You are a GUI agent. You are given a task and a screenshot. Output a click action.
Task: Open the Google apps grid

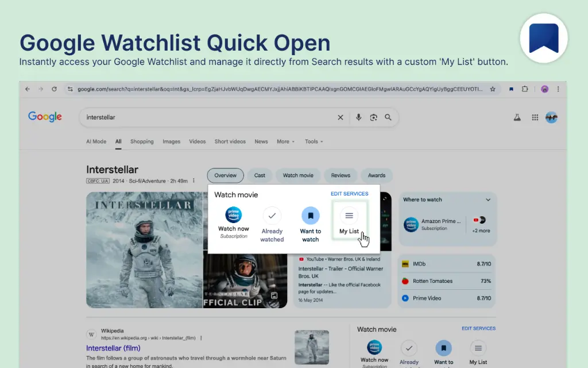point(535,117)
